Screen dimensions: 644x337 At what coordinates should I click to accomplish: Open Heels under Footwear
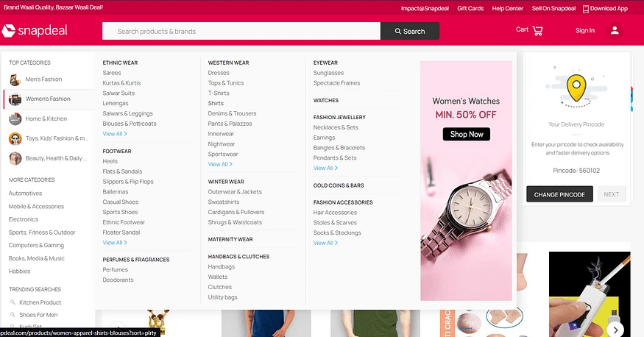(110, 161)
